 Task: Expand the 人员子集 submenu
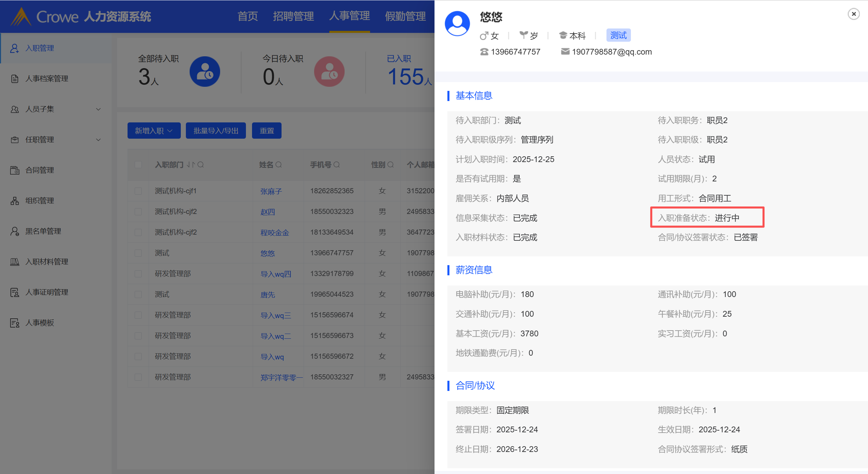[98, 109]
